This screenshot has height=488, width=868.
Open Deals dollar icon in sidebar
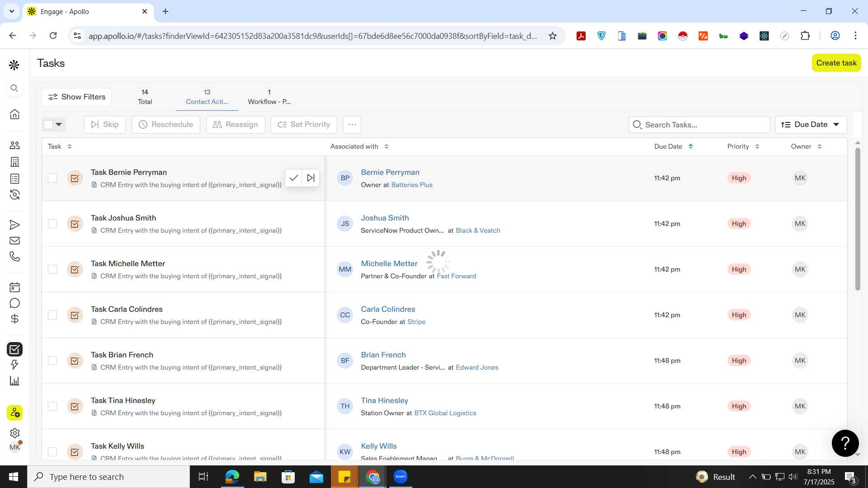click(14, 319)
